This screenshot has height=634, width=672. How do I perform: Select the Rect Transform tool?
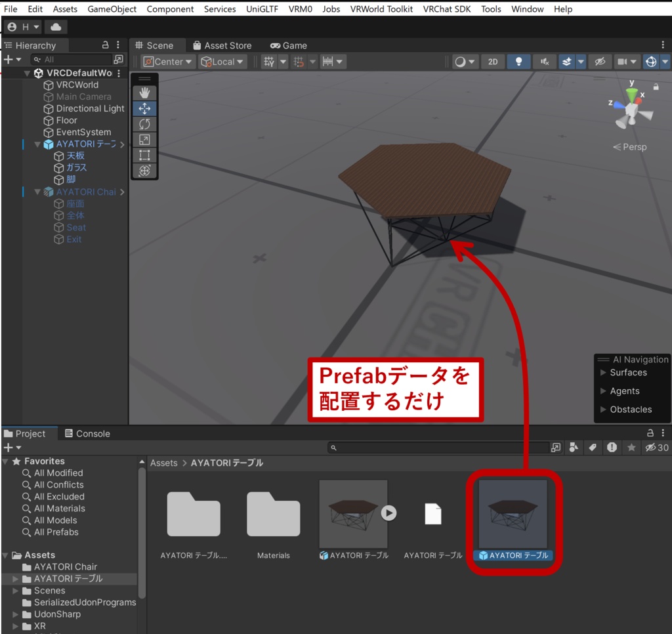(x=144, y=155)
